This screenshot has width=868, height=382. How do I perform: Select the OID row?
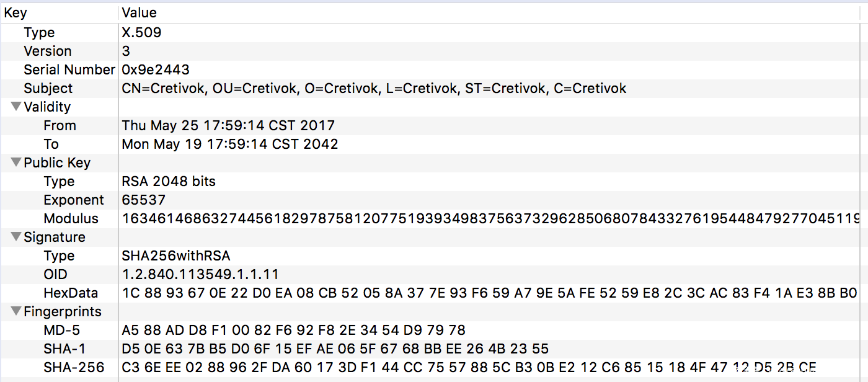[x=55, y=275]
